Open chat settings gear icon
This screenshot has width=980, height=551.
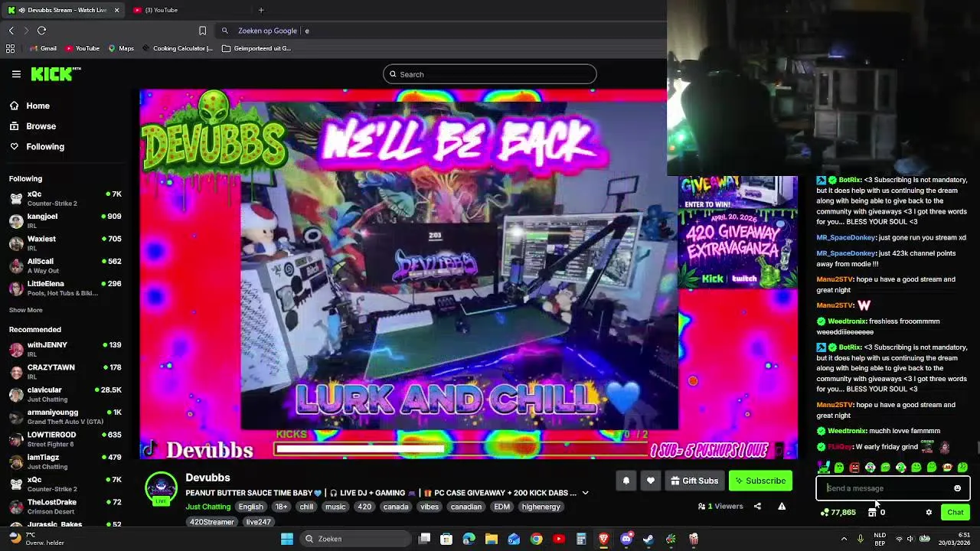coord(929,513)
